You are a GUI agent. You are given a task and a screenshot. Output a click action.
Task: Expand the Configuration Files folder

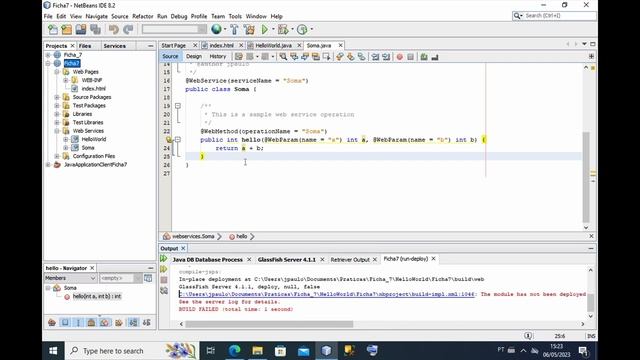pyautogui.click(x=57, y=156)
